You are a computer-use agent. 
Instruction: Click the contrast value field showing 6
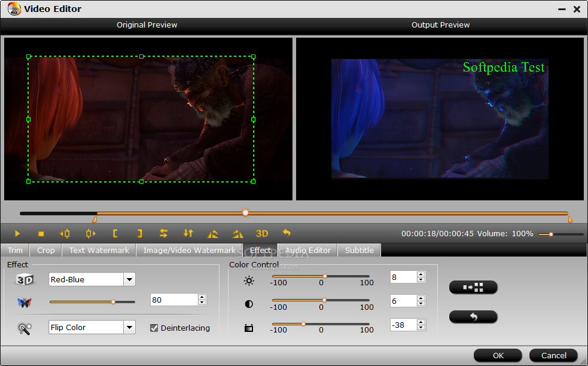coord(404,301)
